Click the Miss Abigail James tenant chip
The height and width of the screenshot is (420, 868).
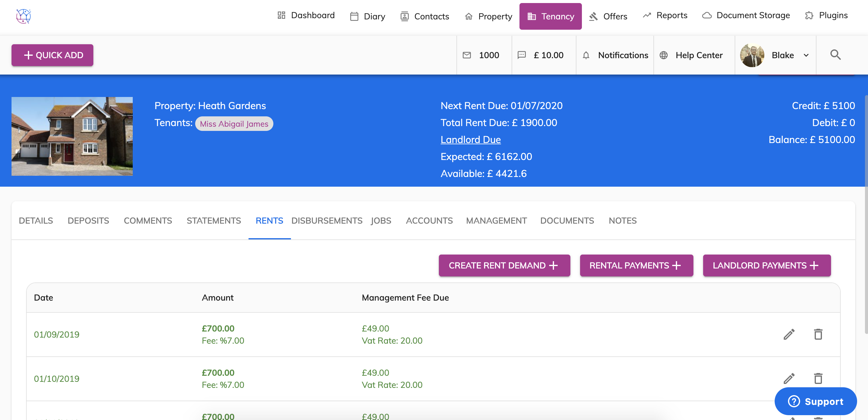tap(234, 124)
